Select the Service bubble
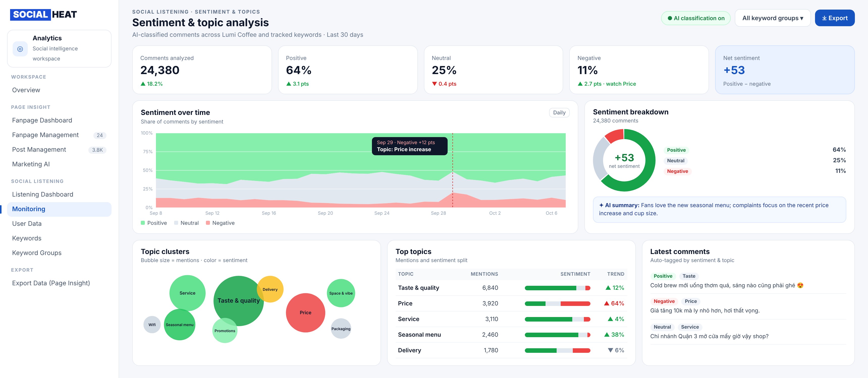Image resolution: width=868 pixels, height=378 pixels. coord(187,293)
